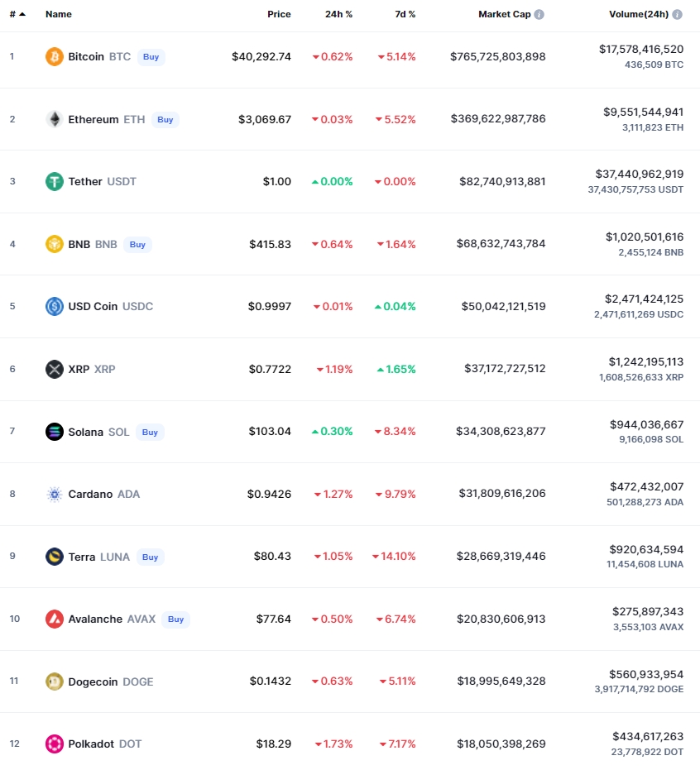Sort by the 24h % column header
The image size is (700, 770).
point(338,14)
